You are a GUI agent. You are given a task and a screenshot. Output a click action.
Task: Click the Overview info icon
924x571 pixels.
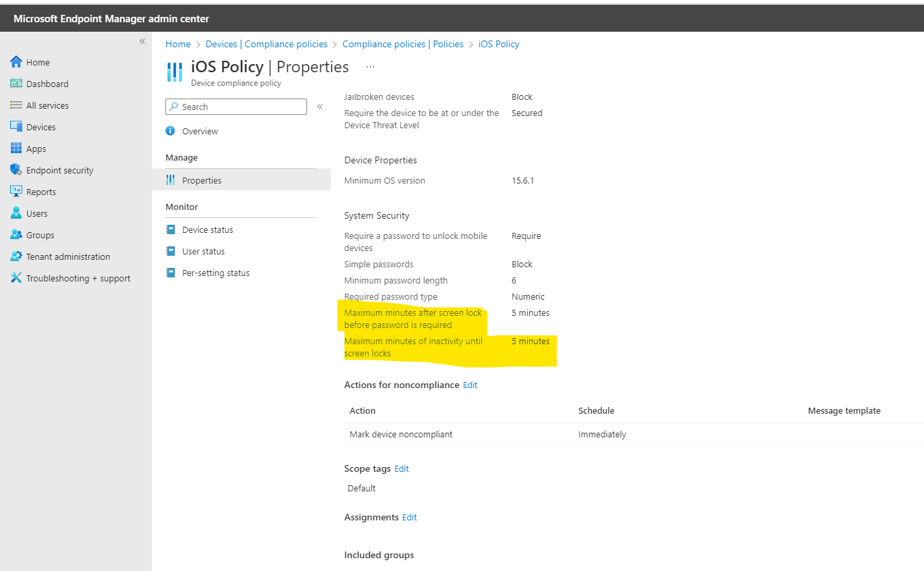(170, 131)
